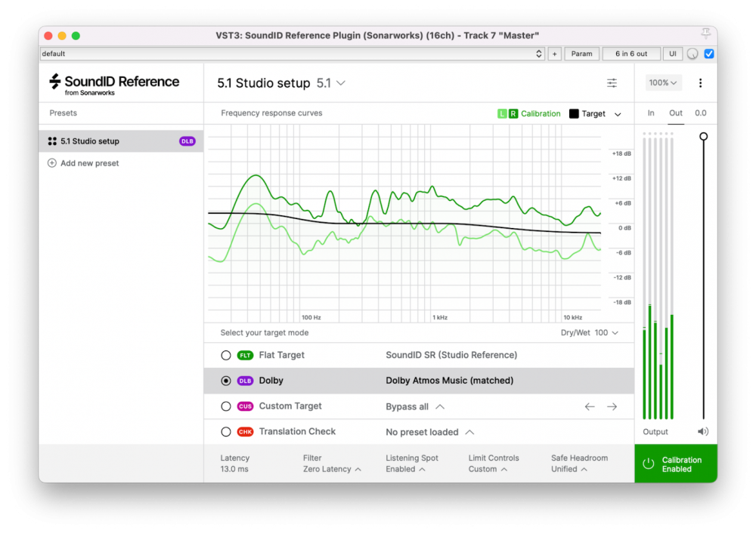Open the 100% zoom dropdown
756x534 pixels.
663,83
